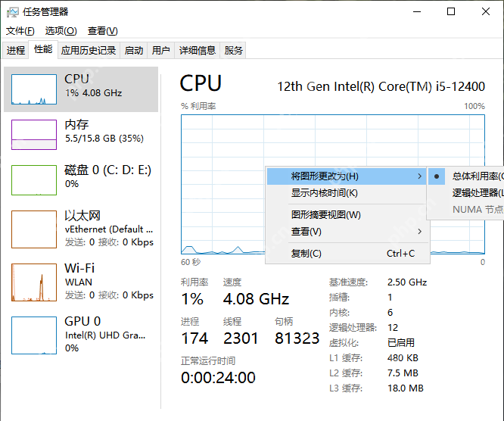The image size is (504, 421).
Task: Select the 逻辑处理器 submenu option
Action: click(x=466, y=193)
